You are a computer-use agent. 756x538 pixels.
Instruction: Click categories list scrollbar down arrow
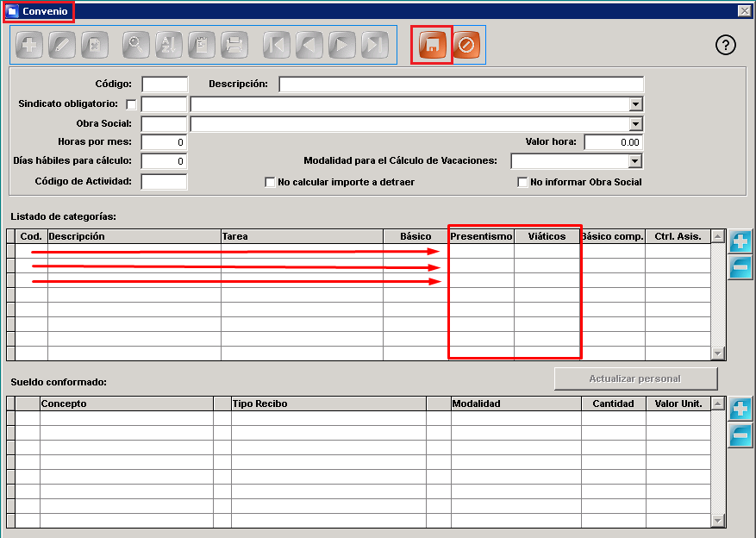point(718,353)
